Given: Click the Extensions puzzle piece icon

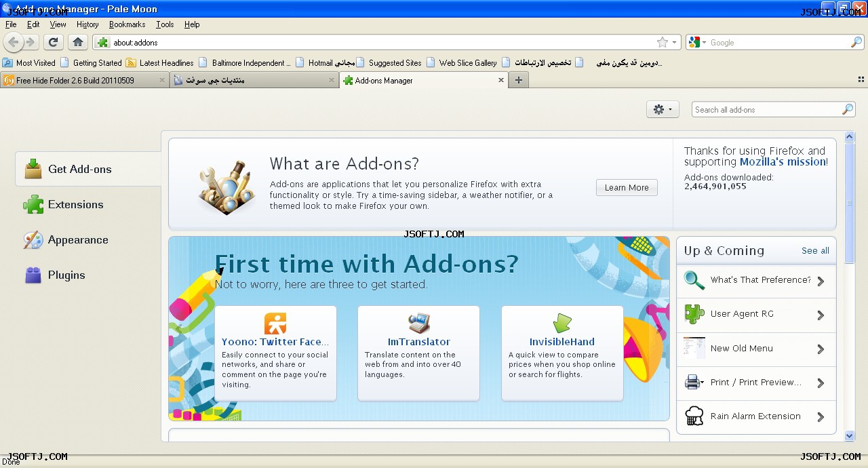Looking at the screenshot, I should [33, 204].
